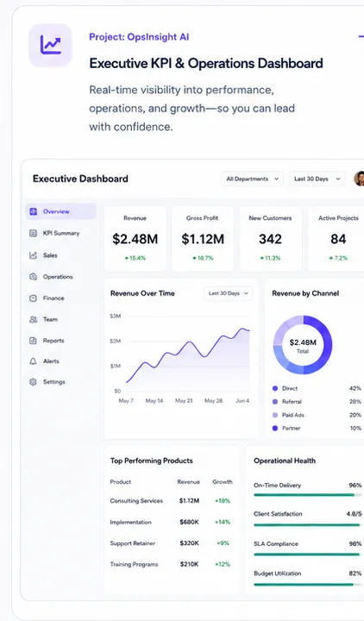Click the Finance sidebar icon

(x=34, y=298)
